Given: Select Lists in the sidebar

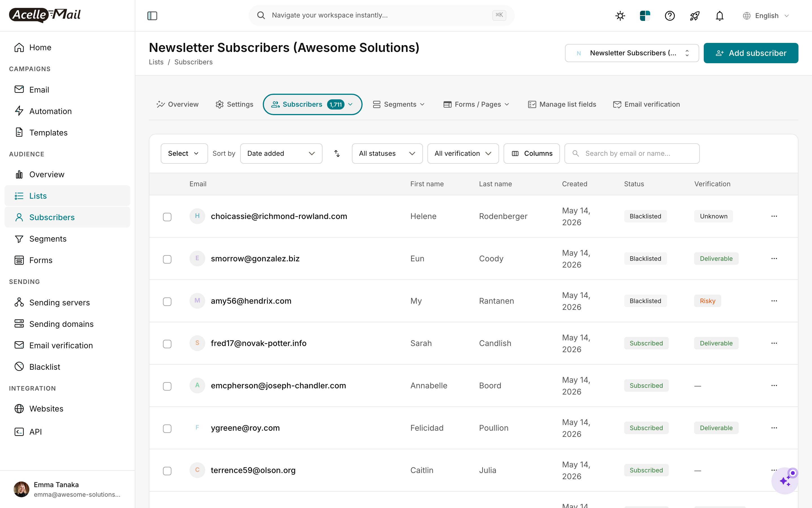Looking at the screenshot, I should (67, 196).
